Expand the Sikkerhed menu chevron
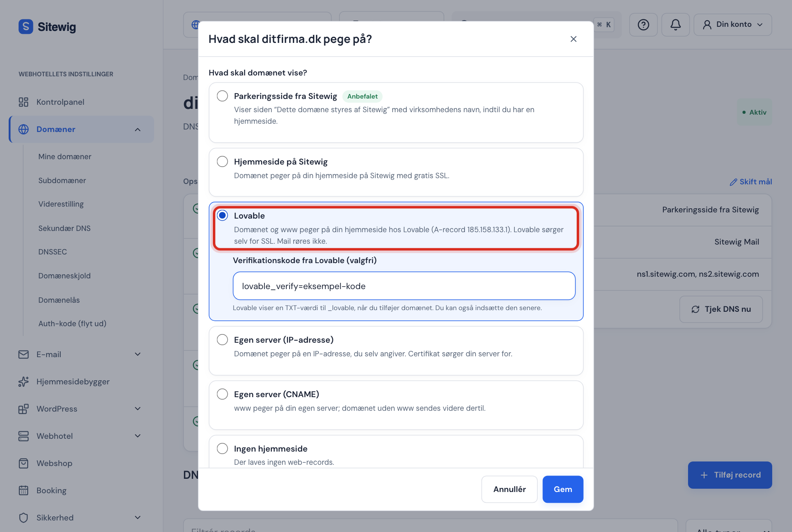Image resolution: width=792 pixels, height=532 pixels. (x=138, y=518)
